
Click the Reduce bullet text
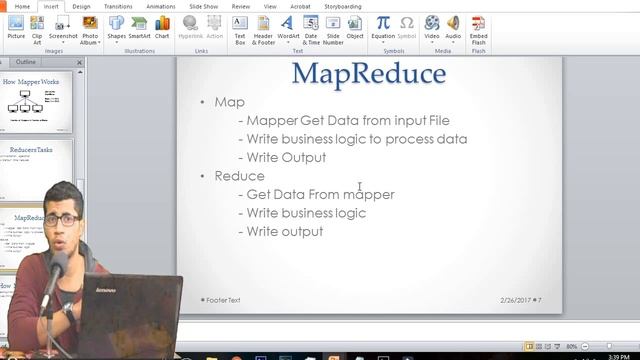click(239, 176)
